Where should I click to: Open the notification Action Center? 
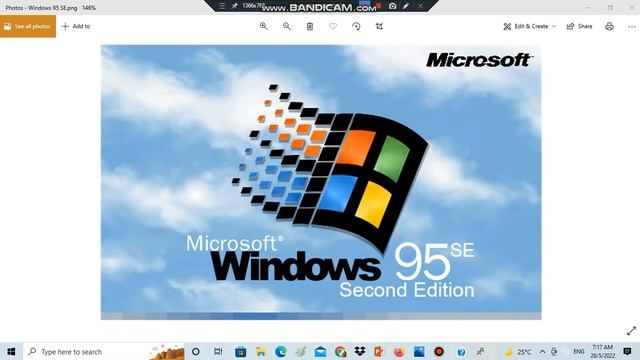point(627,351)
